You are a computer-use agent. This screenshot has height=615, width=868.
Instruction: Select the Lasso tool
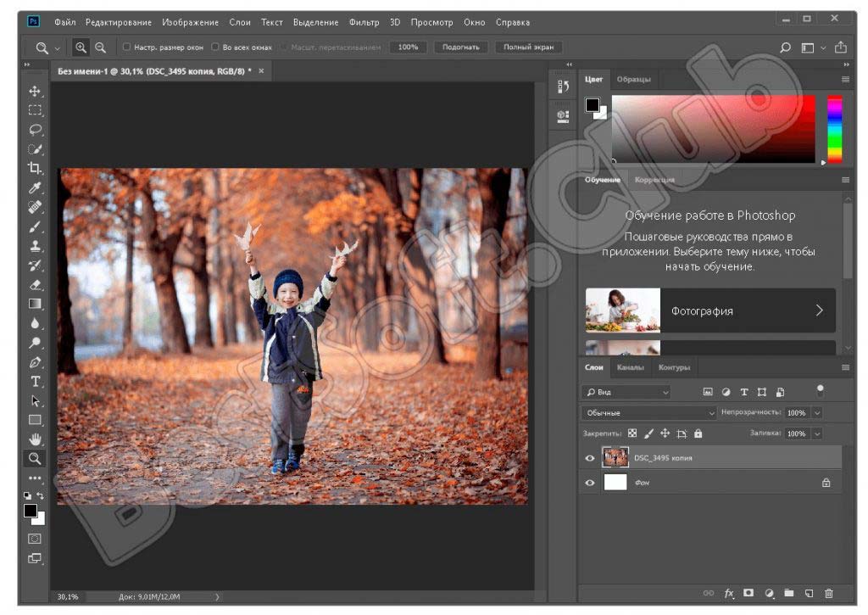pyautogui.click(x=35, y=130)
